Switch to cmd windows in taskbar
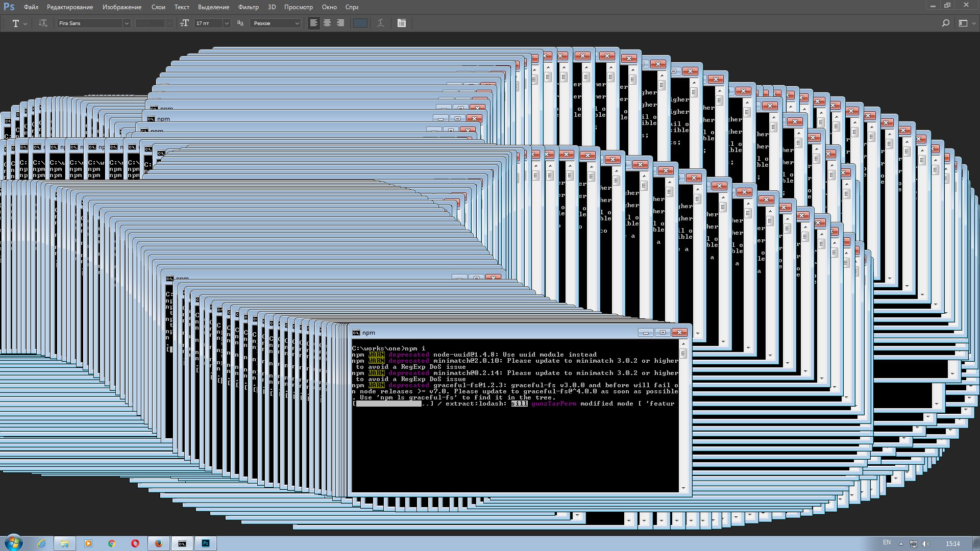Screen dimensions: 980x551 182,543
